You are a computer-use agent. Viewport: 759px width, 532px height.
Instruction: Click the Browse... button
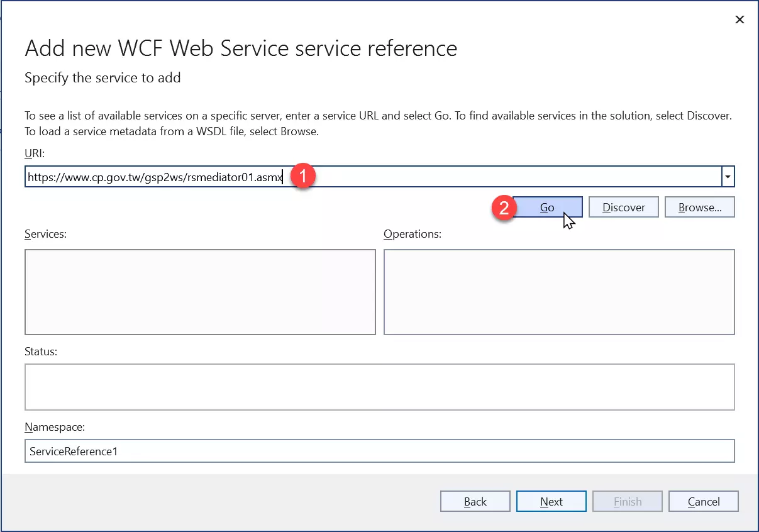pyautogui.click(x=699, y=208)
